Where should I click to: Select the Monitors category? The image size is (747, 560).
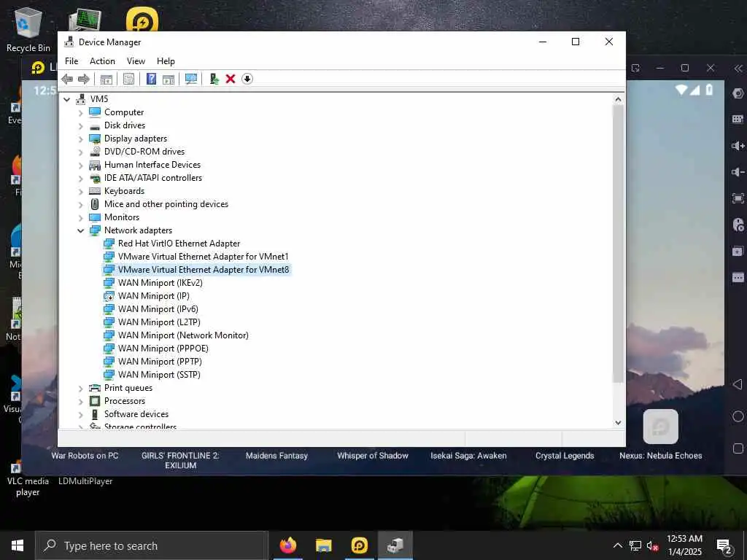point(122,217)
